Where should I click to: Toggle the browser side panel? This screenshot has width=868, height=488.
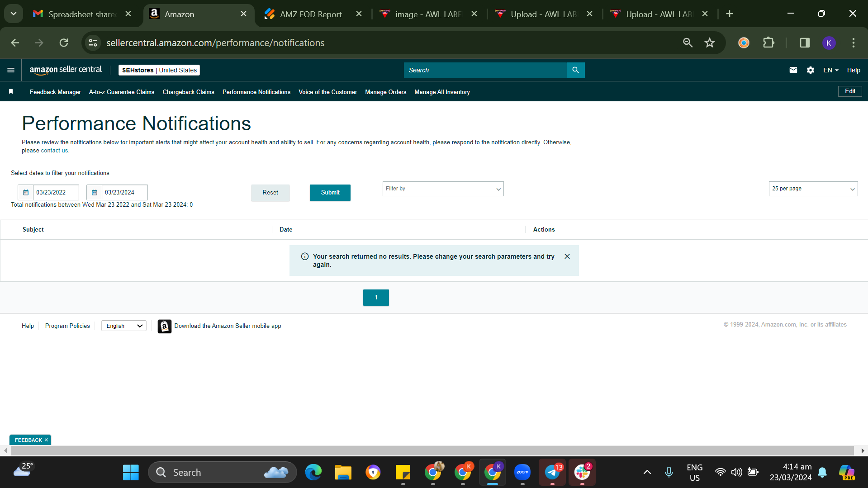(x=805, y=43)
